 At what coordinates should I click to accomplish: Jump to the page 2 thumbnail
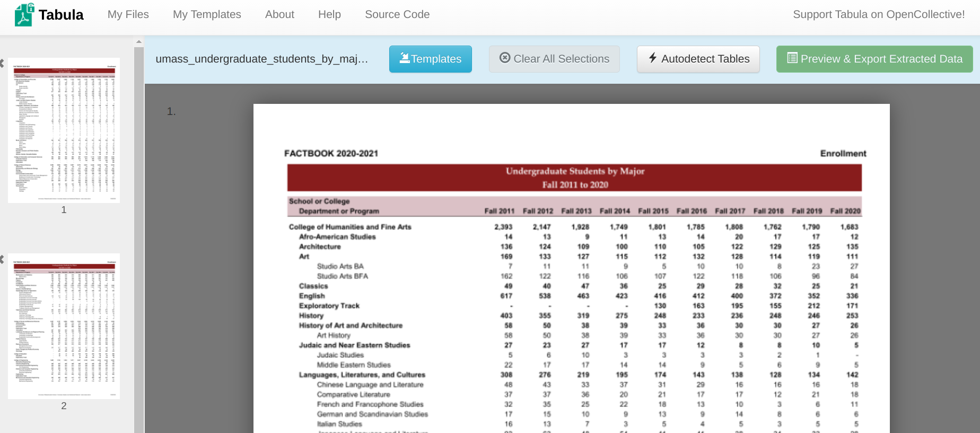click(64, 326)
